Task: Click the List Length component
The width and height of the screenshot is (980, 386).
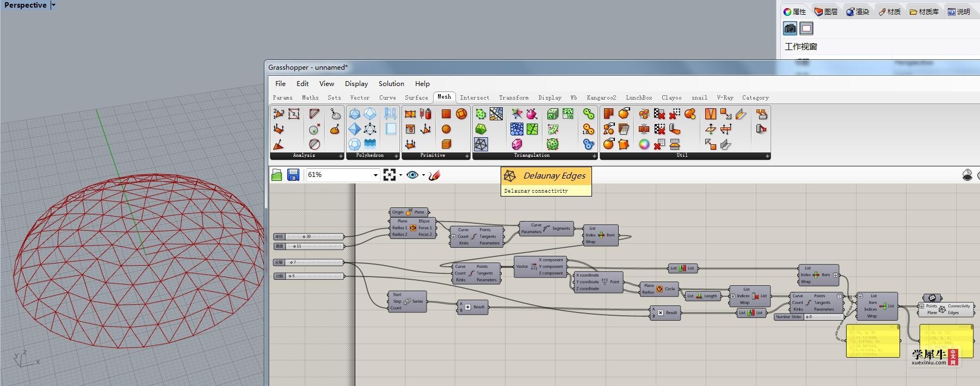Action: [x=702, y=296]
